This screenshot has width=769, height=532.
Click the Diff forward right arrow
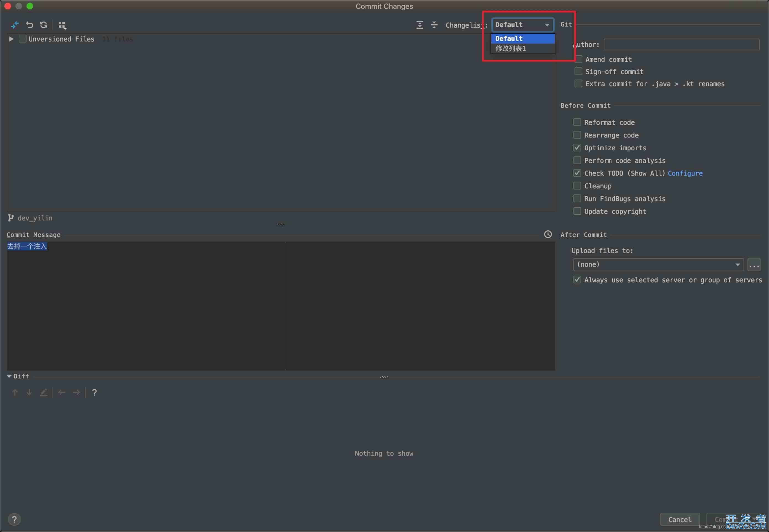[x=76, y=392]
